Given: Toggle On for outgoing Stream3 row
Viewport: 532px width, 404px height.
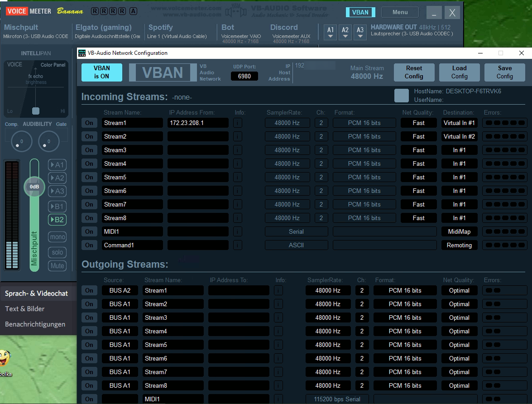Looking at the screenshot, I should pyautogui.click(x=89, y=318).
